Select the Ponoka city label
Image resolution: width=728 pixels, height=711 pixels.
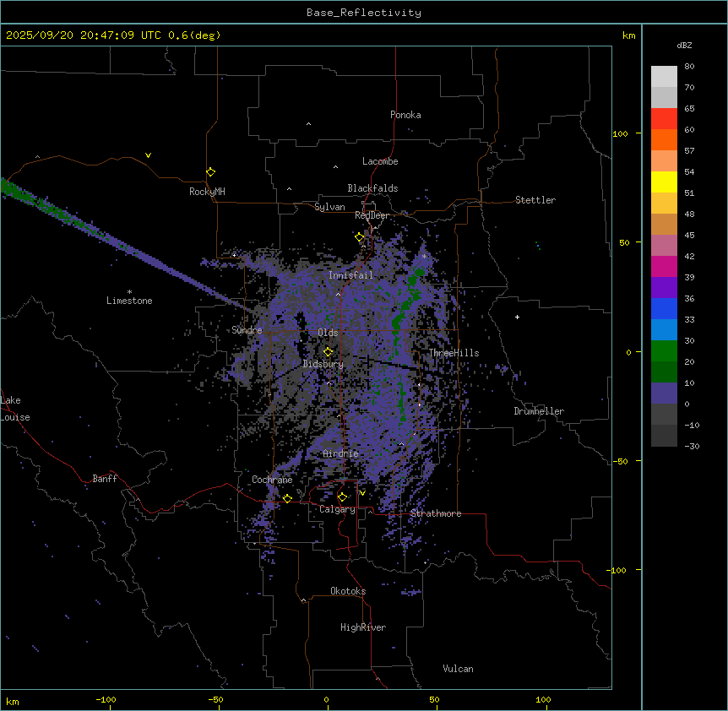pos(405,115)
